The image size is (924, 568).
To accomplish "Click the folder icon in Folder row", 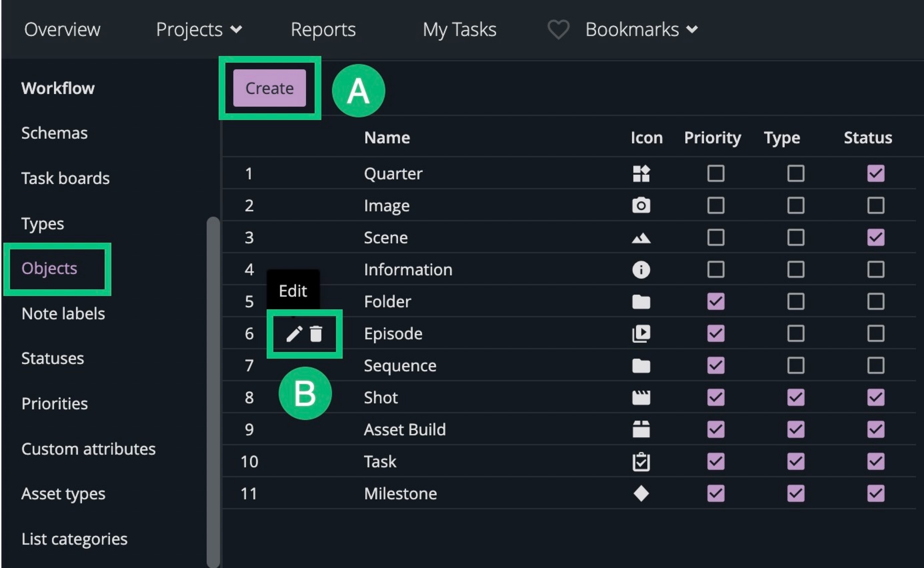I will 641,302.
